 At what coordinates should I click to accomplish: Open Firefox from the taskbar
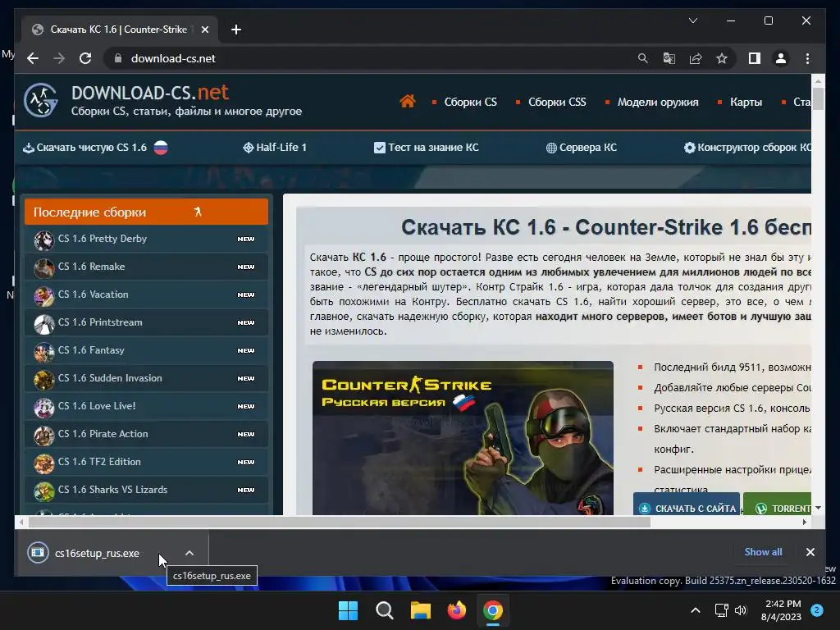[456, 610]
